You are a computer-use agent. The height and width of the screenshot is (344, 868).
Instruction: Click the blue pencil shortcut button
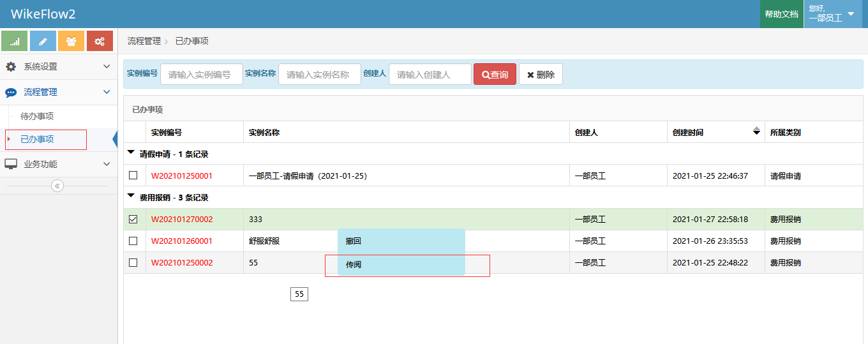point(43,41)
